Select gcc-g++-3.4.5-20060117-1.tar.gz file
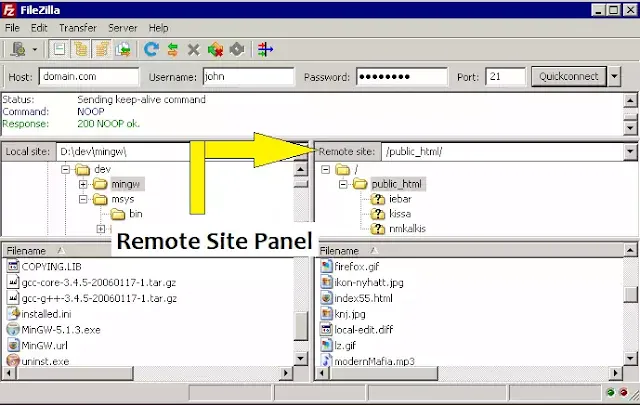Screen dimensions: 640x406 (99, 298)
